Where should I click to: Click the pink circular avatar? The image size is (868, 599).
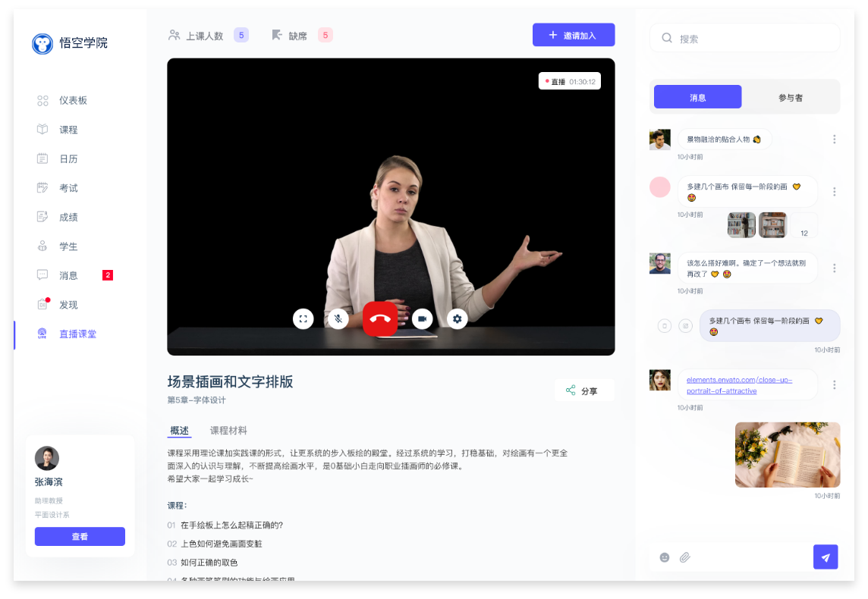pos(660,187)
